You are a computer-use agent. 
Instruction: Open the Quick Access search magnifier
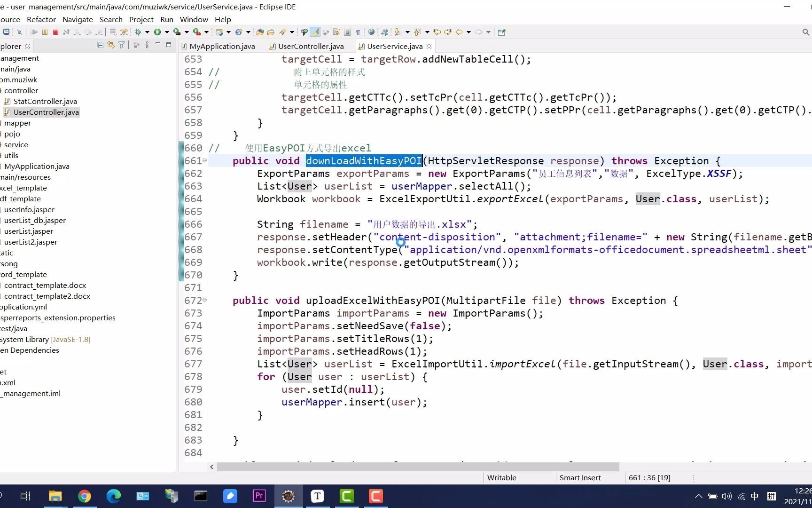click(x=805, y=32)
